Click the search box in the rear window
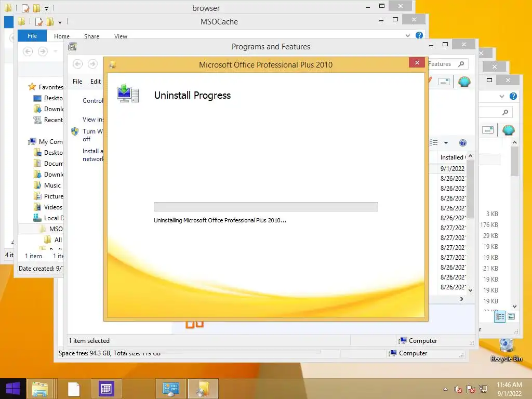This screenshot has width=532, height=399. click(495, 112)
